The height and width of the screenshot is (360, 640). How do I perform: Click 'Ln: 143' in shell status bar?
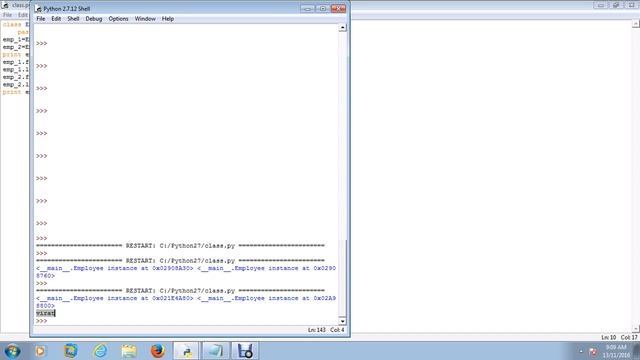click(x=316, y=330)
